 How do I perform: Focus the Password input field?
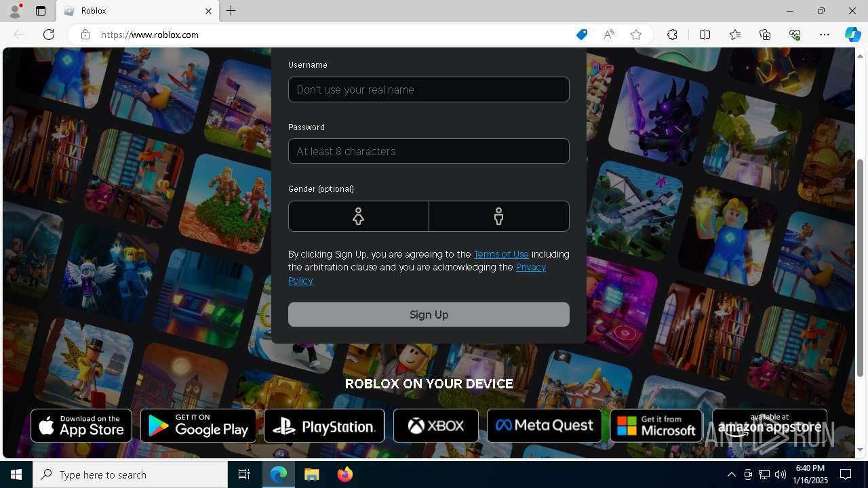coord(429,151)
